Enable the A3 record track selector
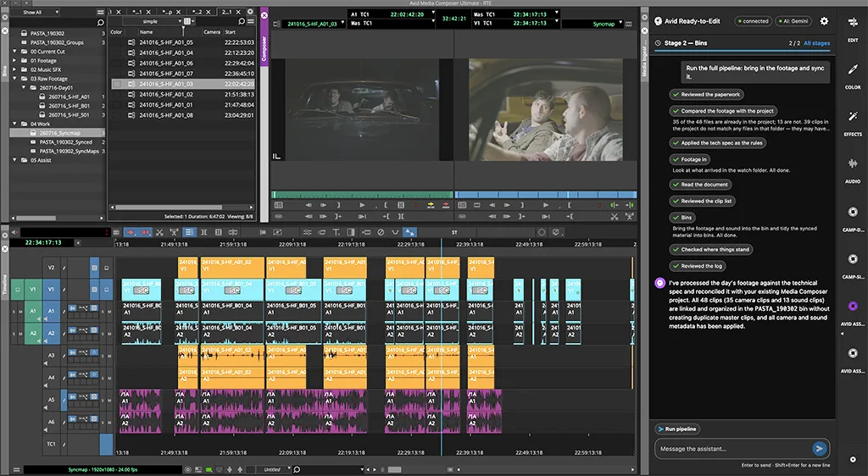 click(51, 356)
